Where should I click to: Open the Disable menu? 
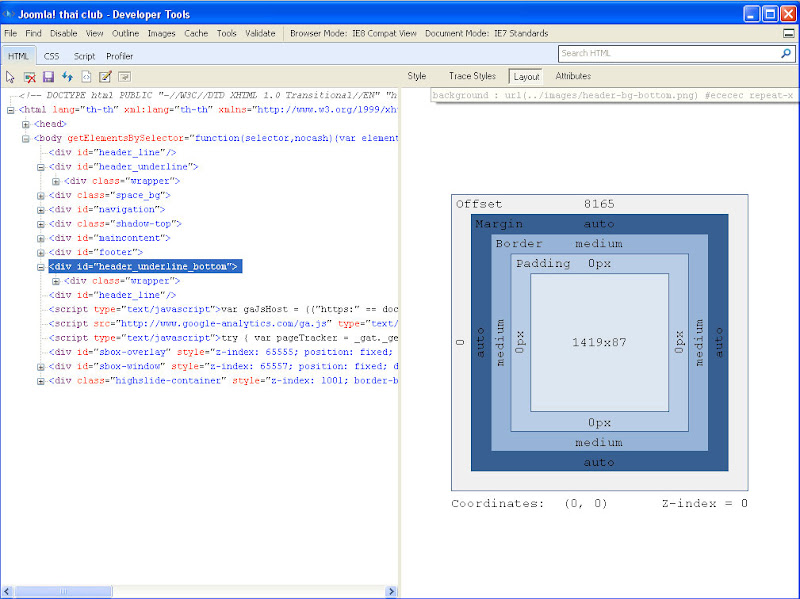[x=64, y=33]
